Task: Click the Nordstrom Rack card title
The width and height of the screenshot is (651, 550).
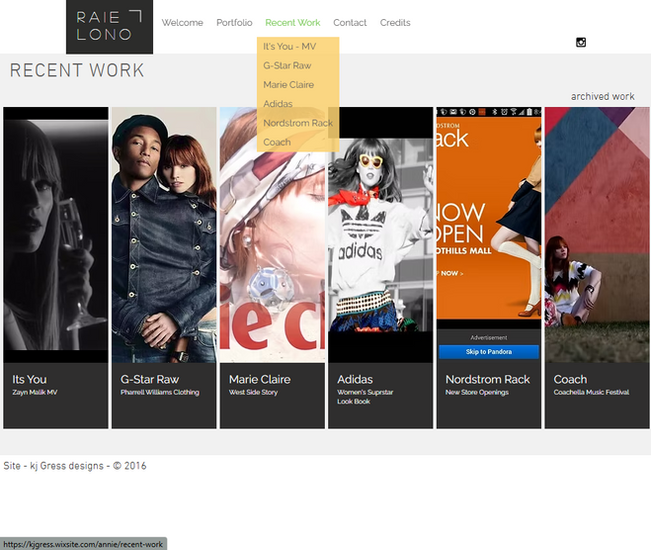Action: click(487, 379)
